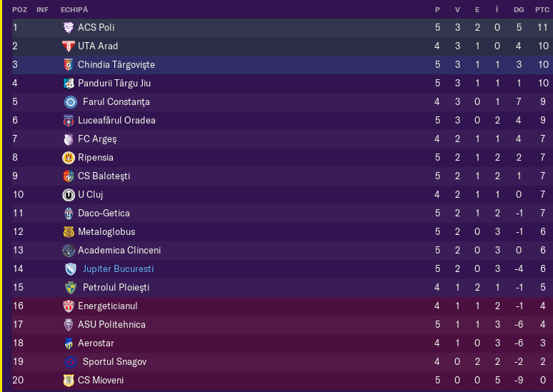This screenshot has height=392, width=553.
Task: Click the CS Mioveni yellow crest
Action: point(69,381)
